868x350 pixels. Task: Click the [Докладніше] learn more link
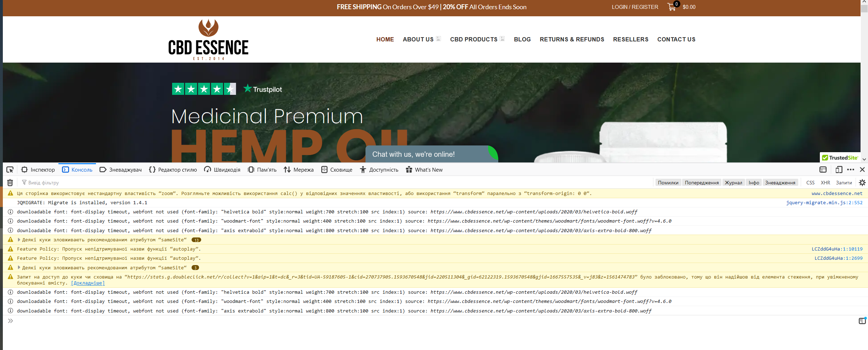(x=88, y=283)
